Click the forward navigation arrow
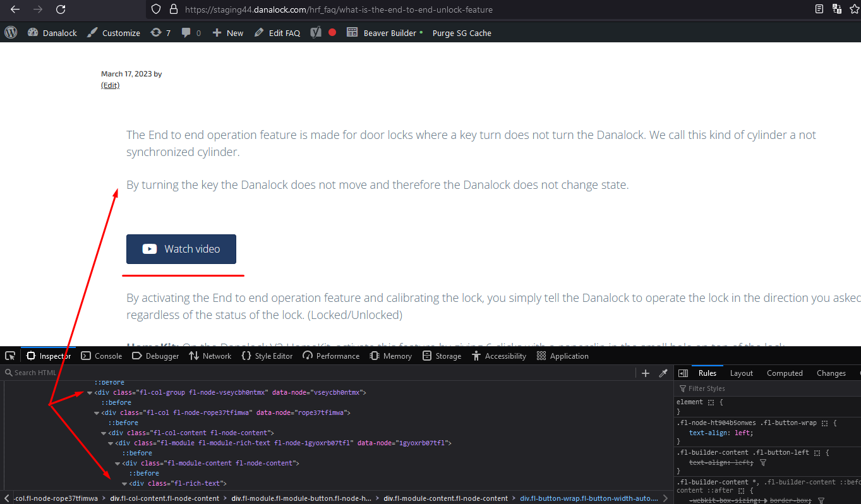This screenshot has height=504, width=861. [x=38, y=9]
